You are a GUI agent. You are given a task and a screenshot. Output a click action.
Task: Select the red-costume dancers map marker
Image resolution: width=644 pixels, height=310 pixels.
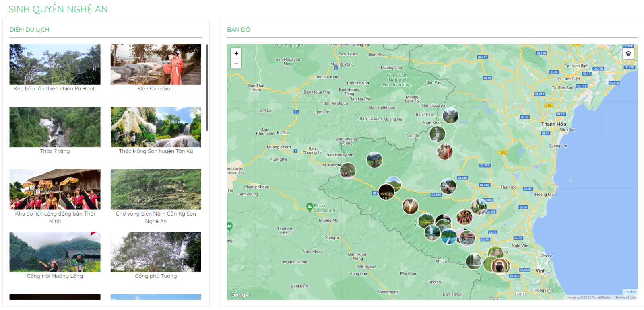tap(464, 217)
